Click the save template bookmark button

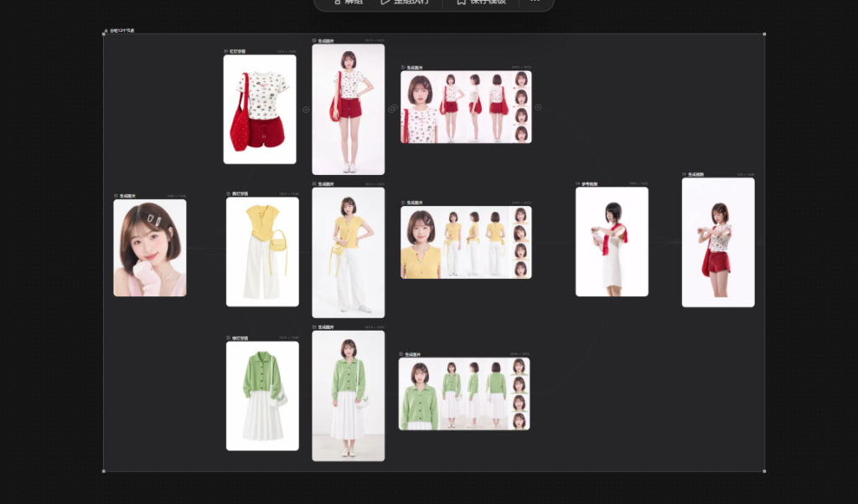(482, 2)
